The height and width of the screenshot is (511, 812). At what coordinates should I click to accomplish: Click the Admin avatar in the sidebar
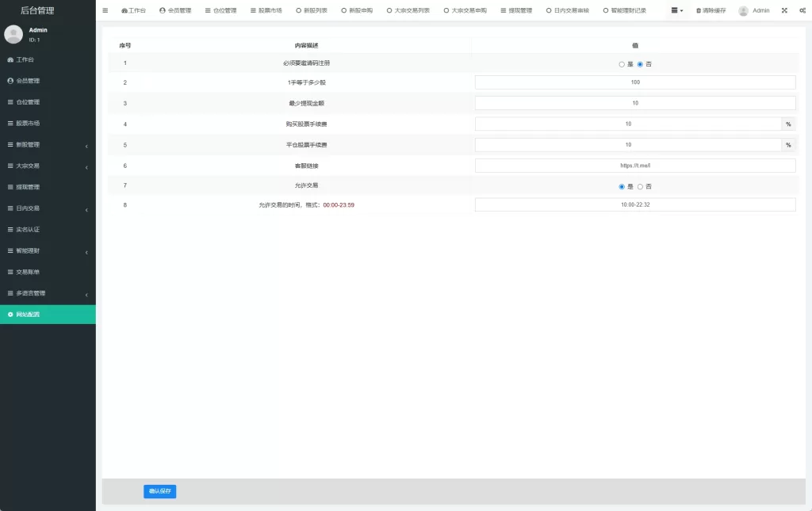click(13, 34)
